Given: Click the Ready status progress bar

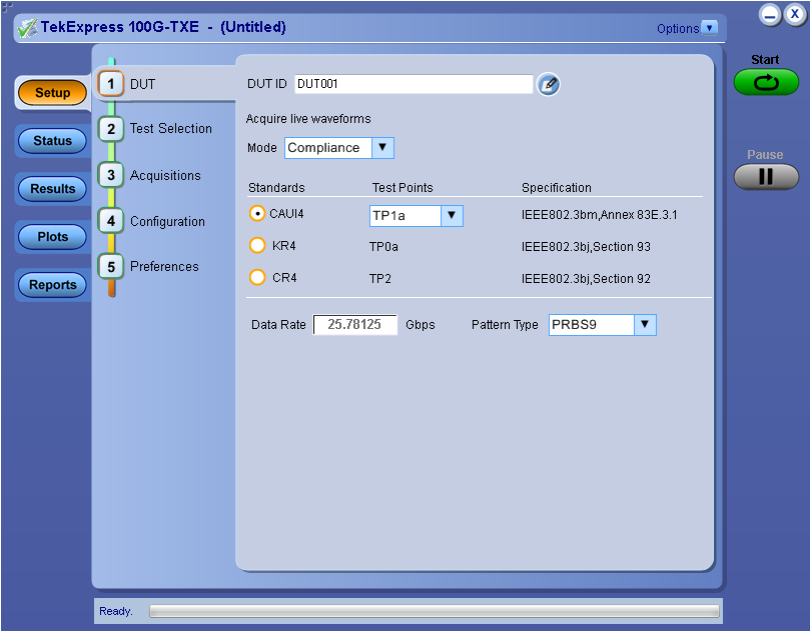Looking at the screenshot, I should [433, 611].
